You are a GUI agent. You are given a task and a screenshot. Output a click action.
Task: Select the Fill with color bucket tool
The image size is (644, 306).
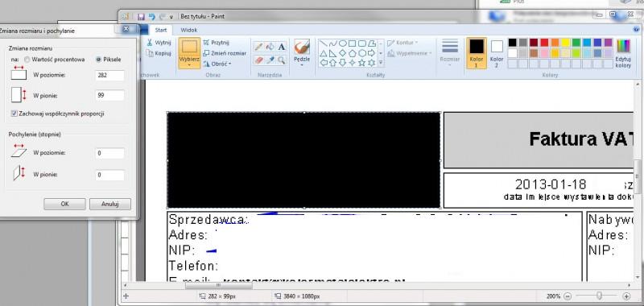coord(270,47)
